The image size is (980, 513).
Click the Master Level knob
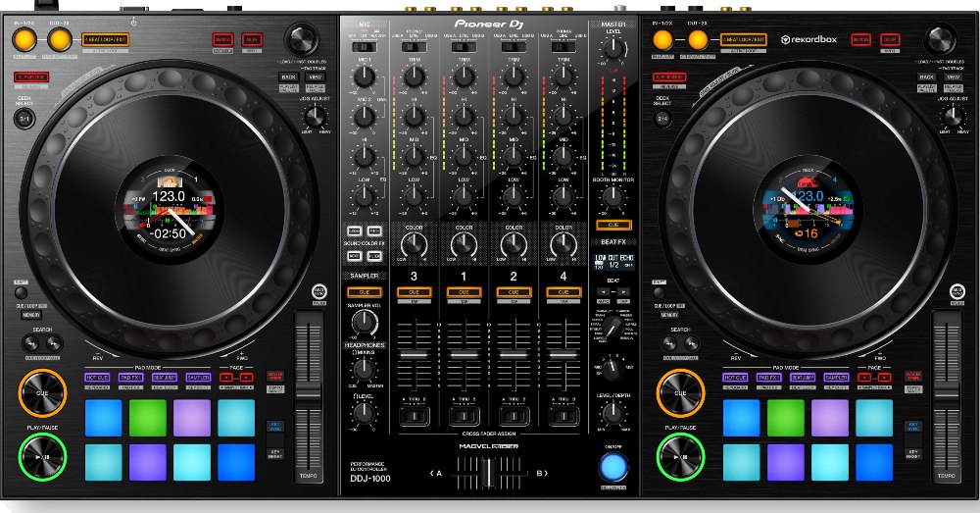[x=613, y=48]
